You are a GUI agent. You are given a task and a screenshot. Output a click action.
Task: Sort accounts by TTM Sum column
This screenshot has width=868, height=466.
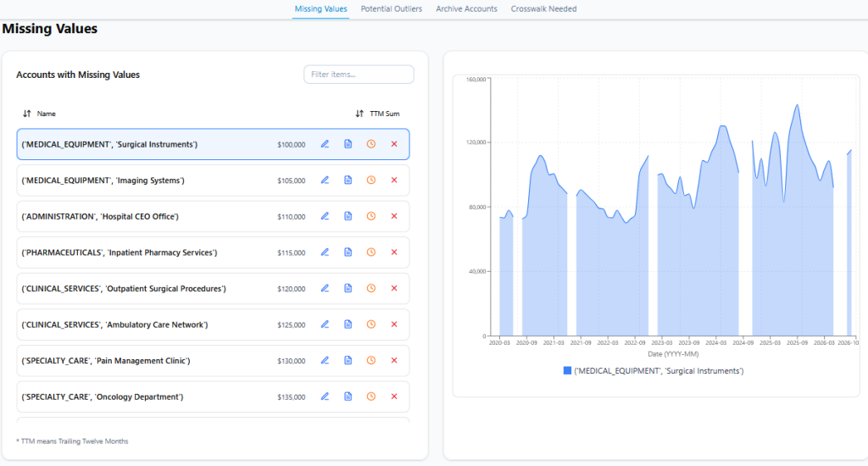tap(377, 114)
